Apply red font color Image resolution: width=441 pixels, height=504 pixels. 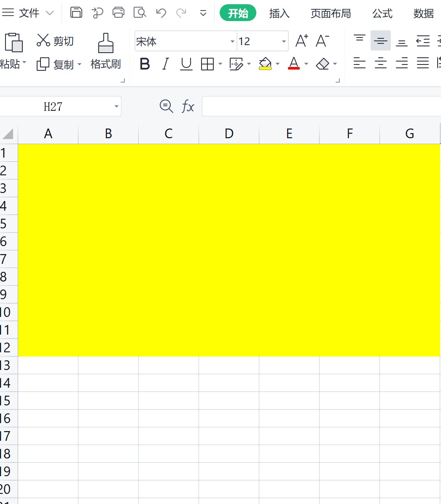point(294,63)
